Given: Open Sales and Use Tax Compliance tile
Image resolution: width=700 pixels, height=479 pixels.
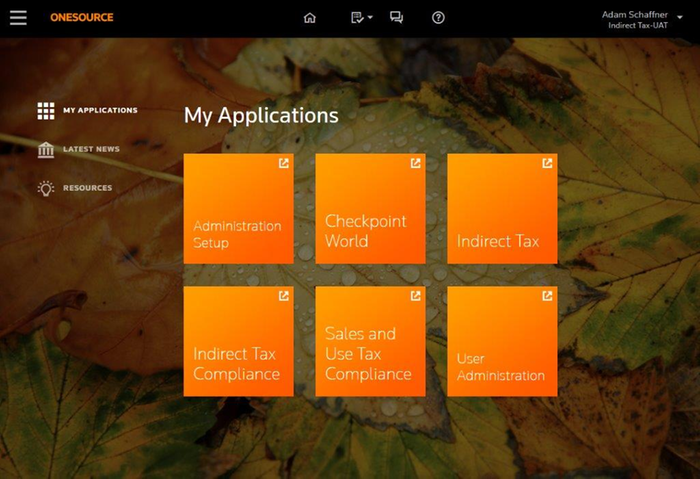Looking at the screenshot, I should point(370,342).
